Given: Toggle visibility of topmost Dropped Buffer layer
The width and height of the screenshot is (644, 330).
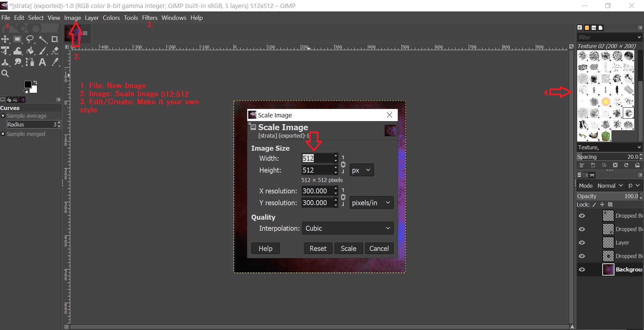Looking at the screenshot, I should point(582,216).
